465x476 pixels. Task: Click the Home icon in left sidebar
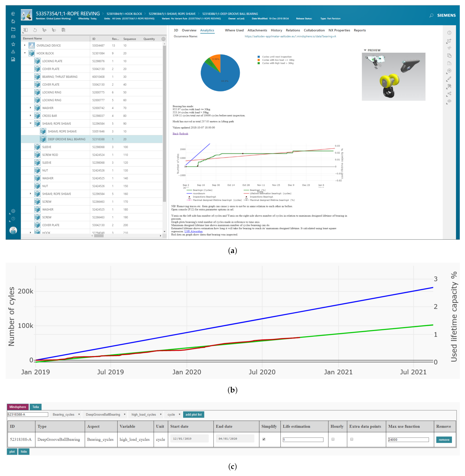click(x=13, y=21)
